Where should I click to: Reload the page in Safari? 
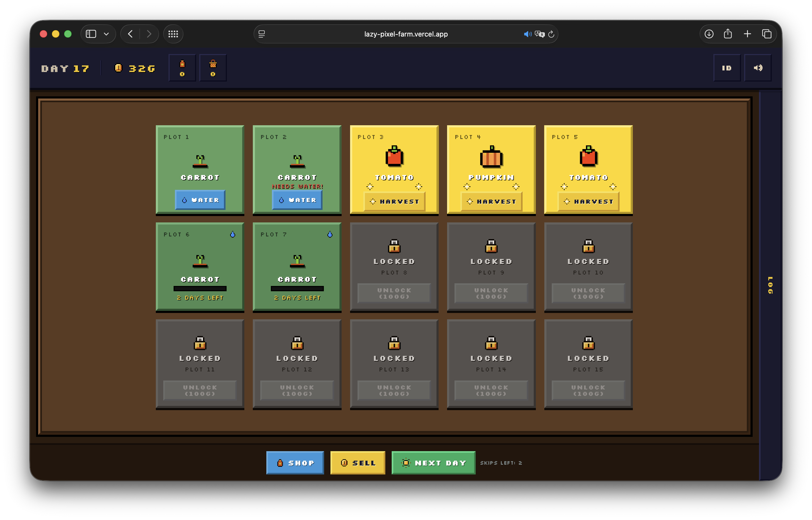551,34
